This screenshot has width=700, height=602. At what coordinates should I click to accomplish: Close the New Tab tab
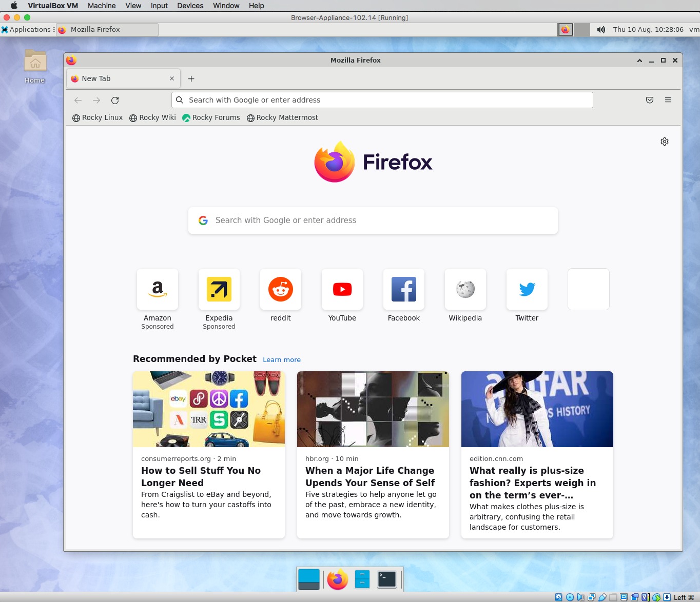click(172, 78)
